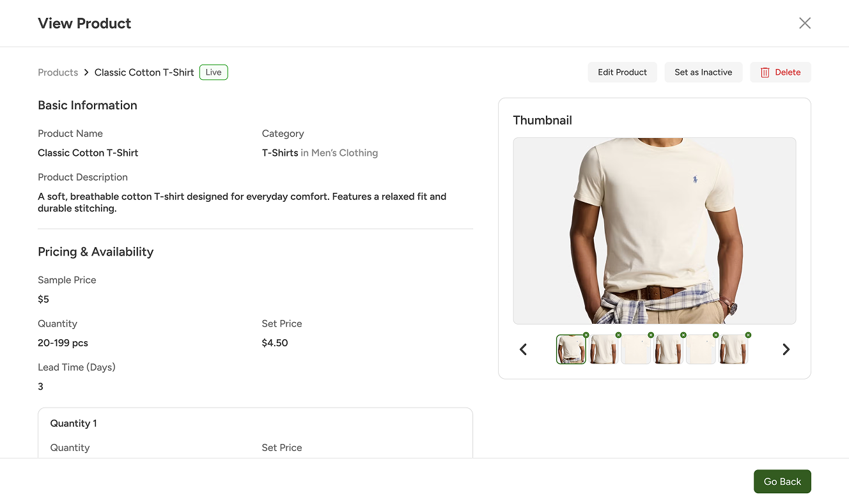Click the breadcrumb chevron after Products
Image resolution: width=849 pixels, height=504 pixels.
point(86,73)
